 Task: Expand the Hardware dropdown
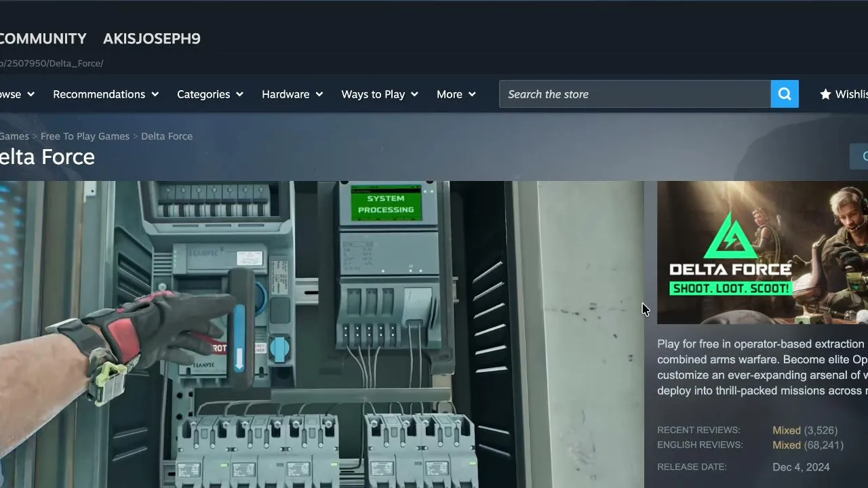pyautogui.click(x=292, y=94)
